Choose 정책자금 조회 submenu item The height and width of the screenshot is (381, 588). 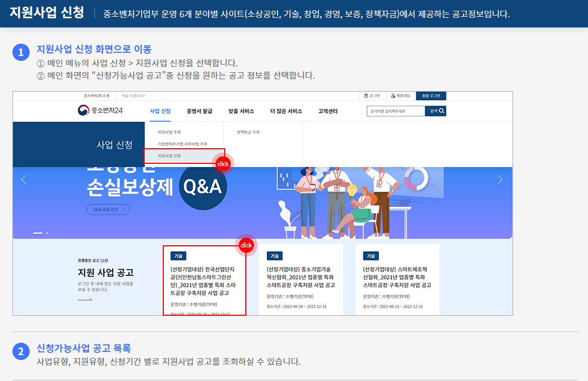coord(248,132)
